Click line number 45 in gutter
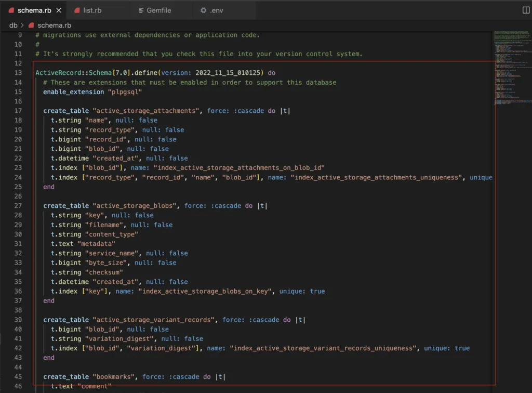The image size is (532, 393). tap(18, 377)
